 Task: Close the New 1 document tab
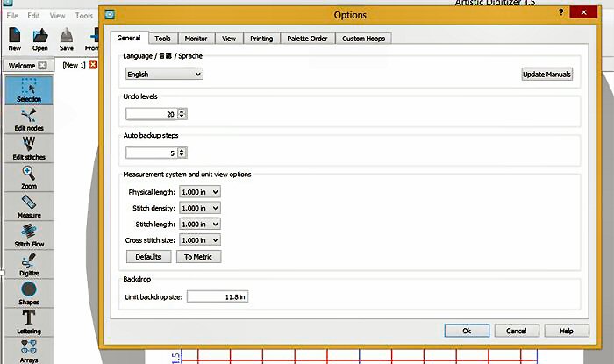[x=93, y=65]
